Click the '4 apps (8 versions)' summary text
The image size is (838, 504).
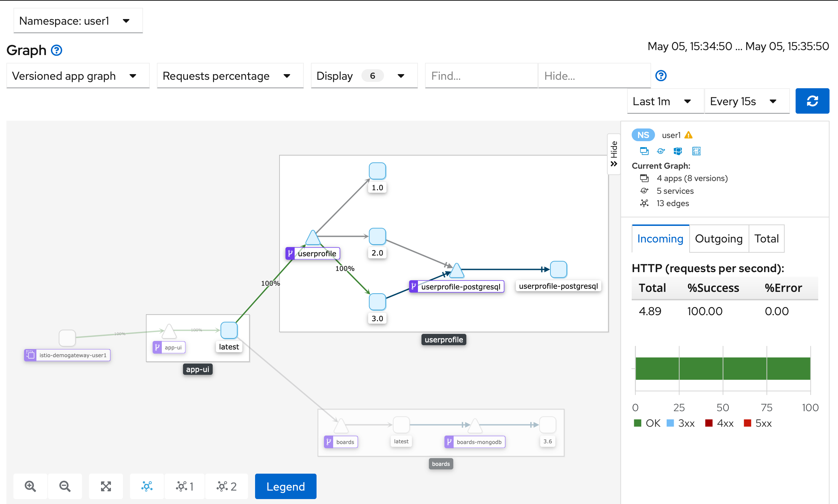[x=692, y=179]
